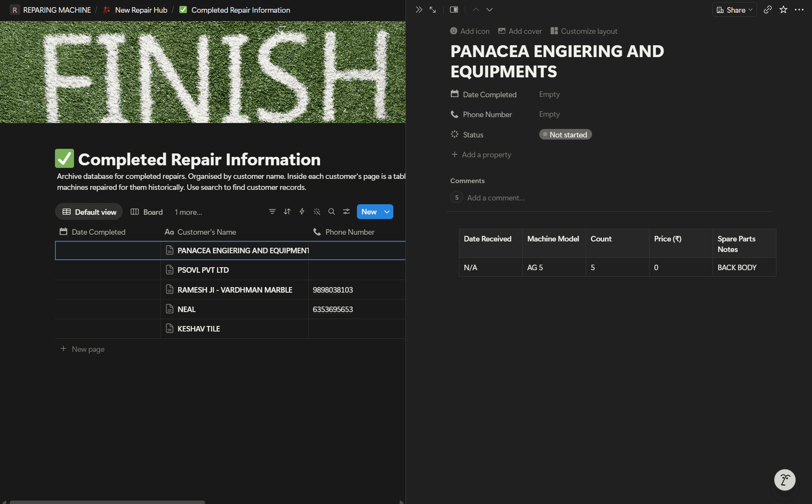Go to next page arrow

pos(489,10)
